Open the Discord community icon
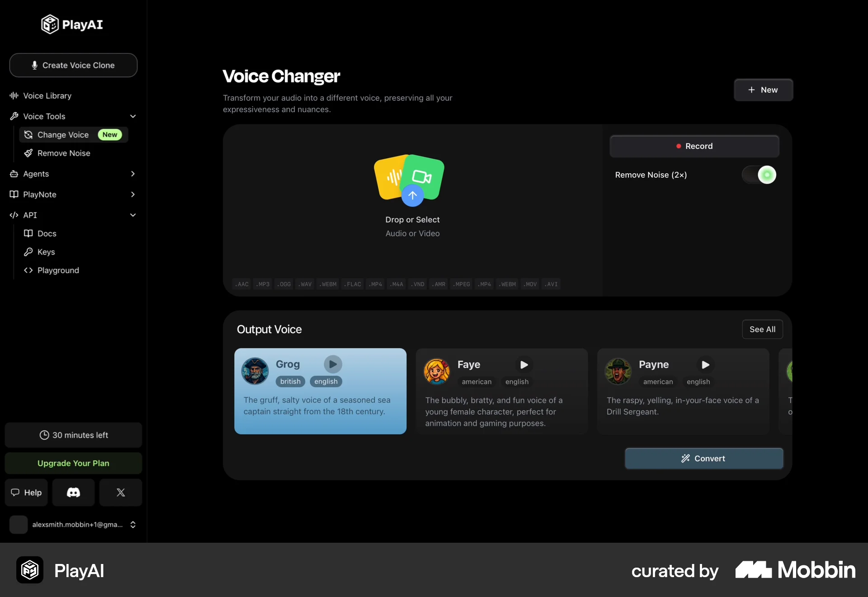The height and width of the screenshot is (597, 868). pos(73,493)
